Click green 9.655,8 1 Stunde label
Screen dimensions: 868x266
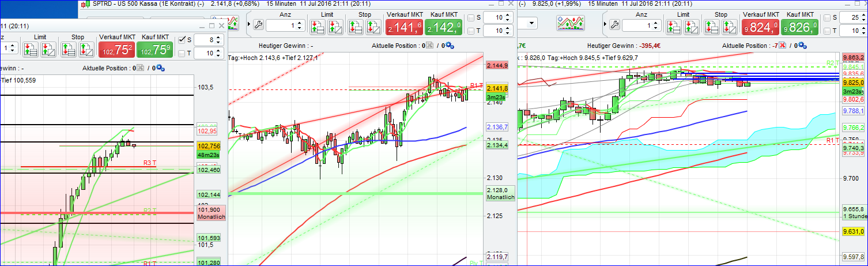855,212
